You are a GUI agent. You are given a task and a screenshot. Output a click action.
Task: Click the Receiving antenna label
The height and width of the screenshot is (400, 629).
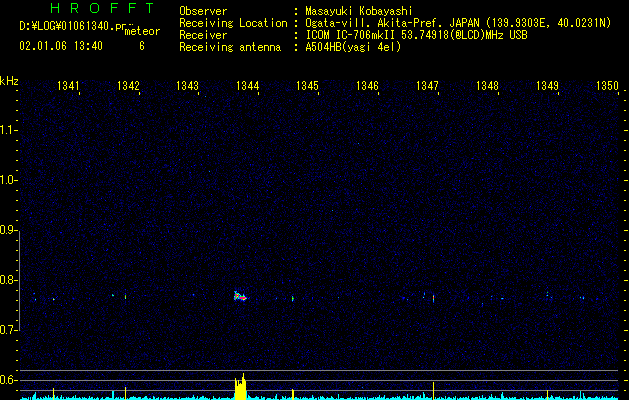(x=230, y=47)
